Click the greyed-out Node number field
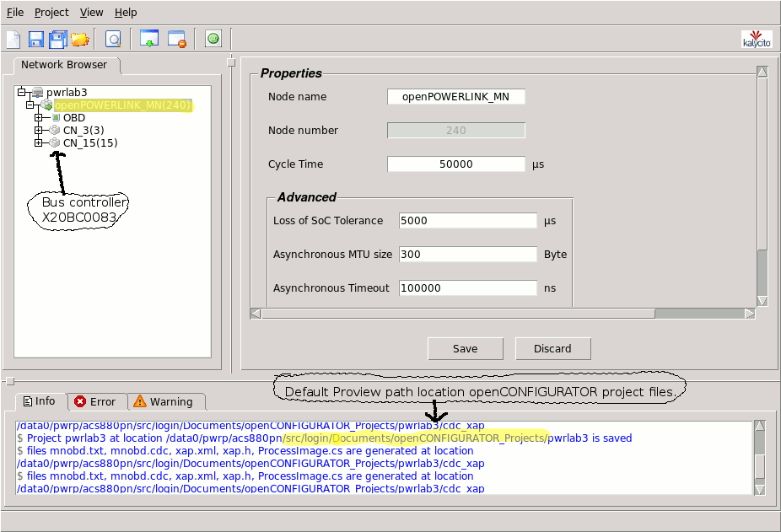 pyautogui.click(x=455, y=131)
